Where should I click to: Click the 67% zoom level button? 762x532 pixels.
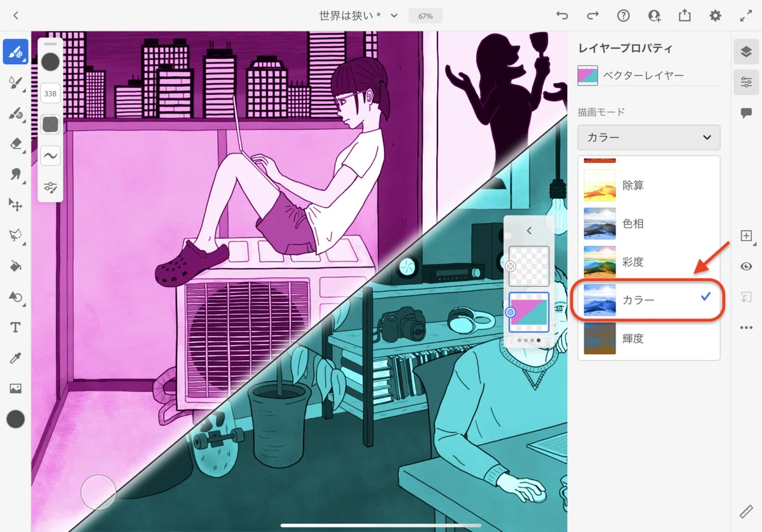425,16
